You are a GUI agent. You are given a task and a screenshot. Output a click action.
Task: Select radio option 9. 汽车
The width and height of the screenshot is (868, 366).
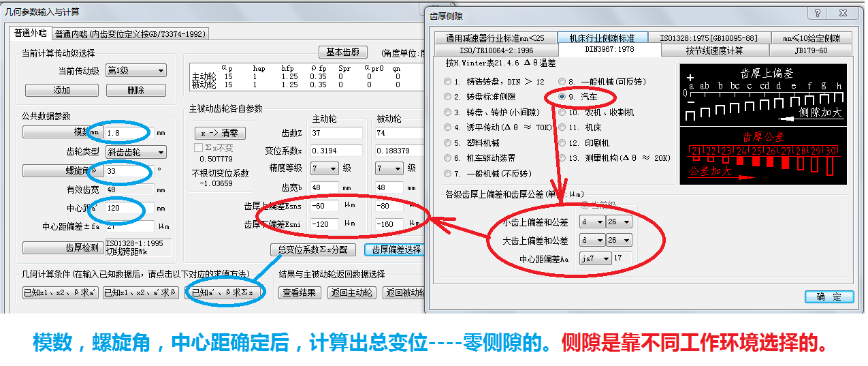[x=562, y=97]
